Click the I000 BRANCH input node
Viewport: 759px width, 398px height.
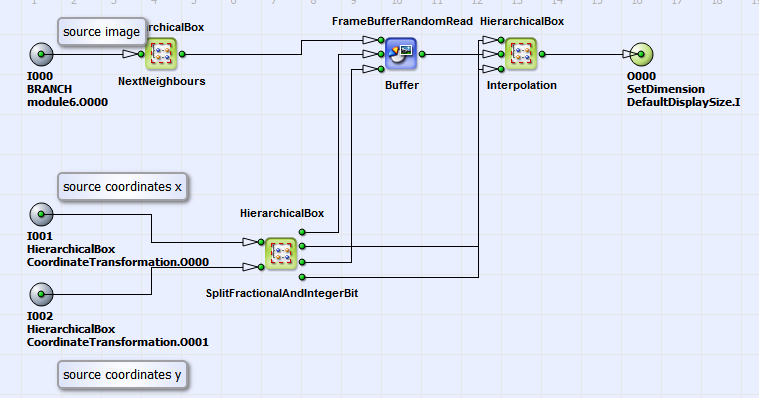point(41,54)
